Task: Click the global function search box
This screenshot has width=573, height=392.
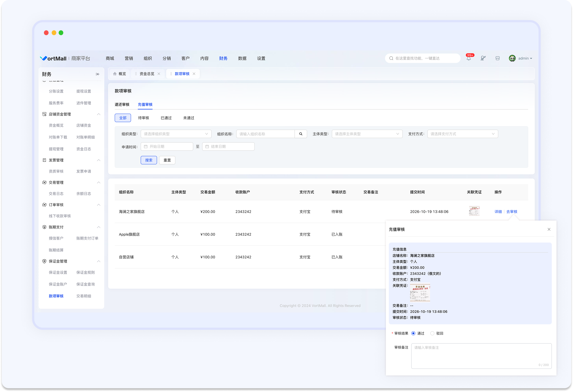Action: (x=423, y=58)
